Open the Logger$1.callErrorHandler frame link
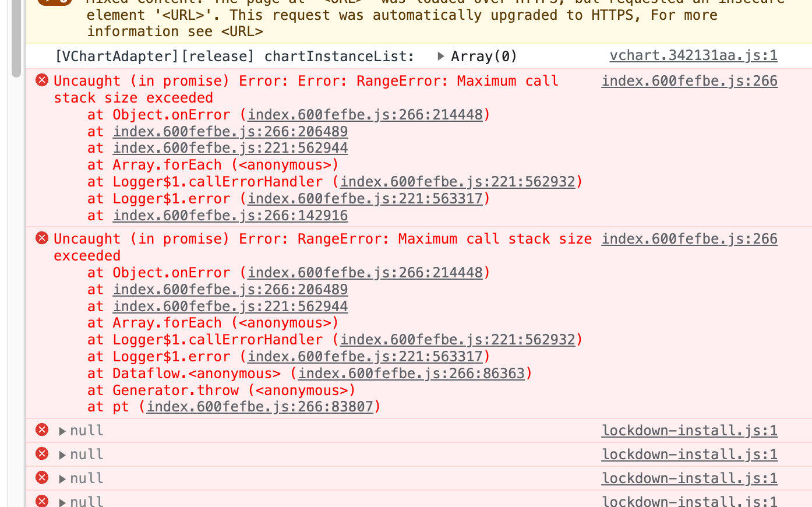The image size is (812, 507). [x=457, y=181]
